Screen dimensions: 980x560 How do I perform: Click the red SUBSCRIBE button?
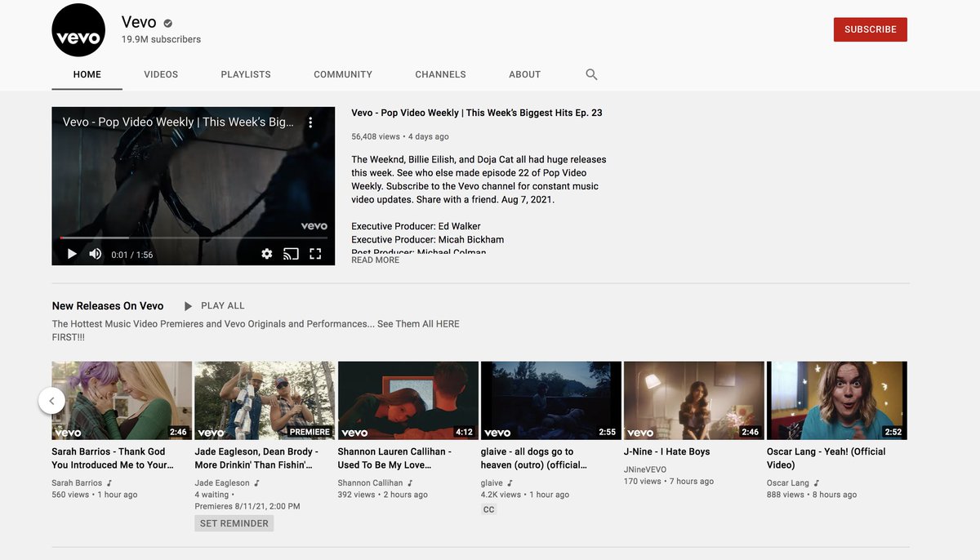pos(870,29)
